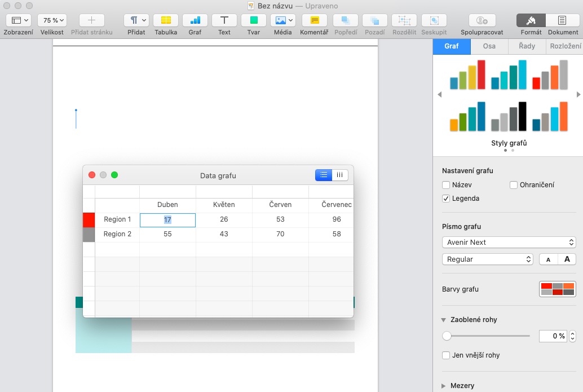The height and width of the screenshot is (392, 583).
Task: Click the document title icon before Bez názvu
Action: pos(251,6)
